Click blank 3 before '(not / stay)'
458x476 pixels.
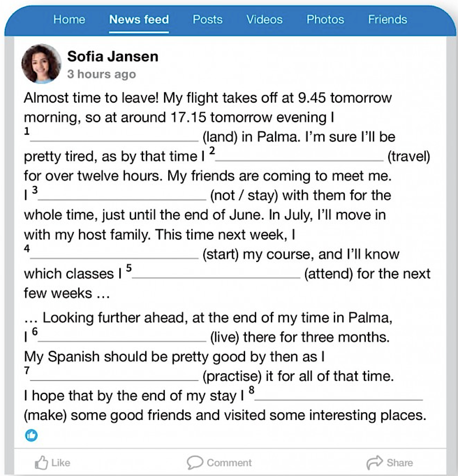122,195
